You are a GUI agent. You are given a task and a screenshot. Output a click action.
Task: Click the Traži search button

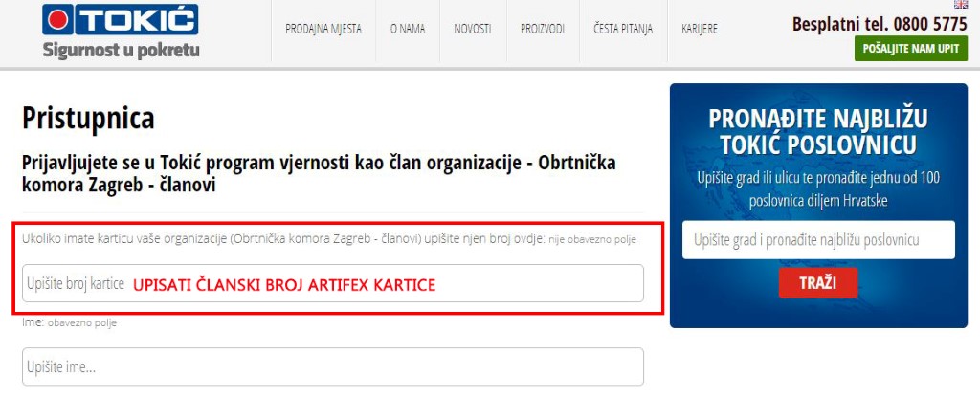click(x=818, y=283)
